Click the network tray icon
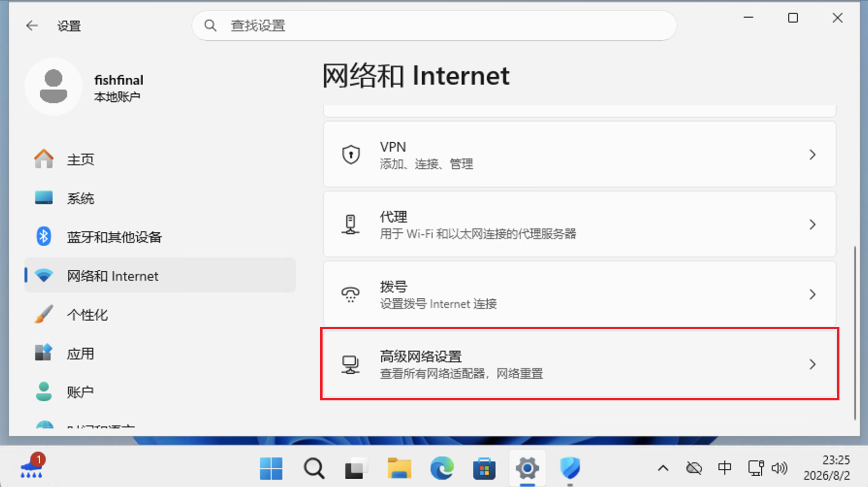Viewport: 868px width, 487px height. pyautogui.click(x=755, y=468)
